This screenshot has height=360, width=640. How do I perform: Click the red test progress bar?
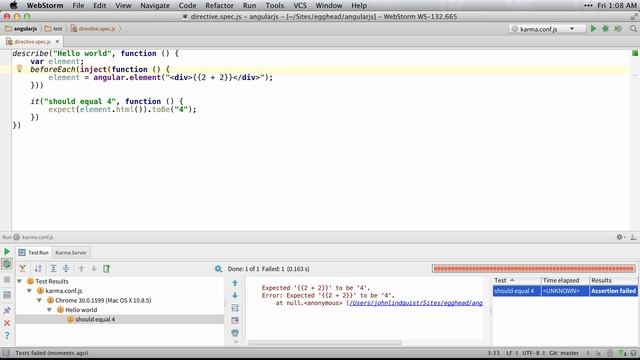pos(534,269)
